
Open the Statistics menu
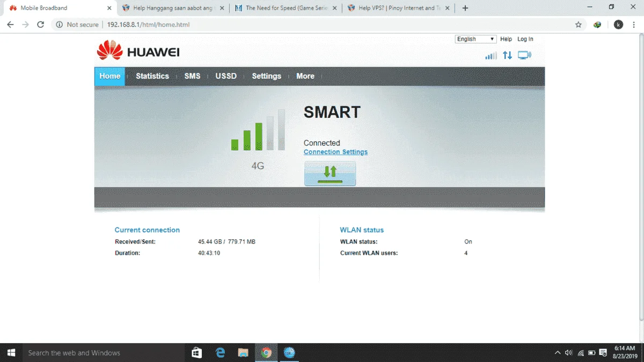(152, 76)
